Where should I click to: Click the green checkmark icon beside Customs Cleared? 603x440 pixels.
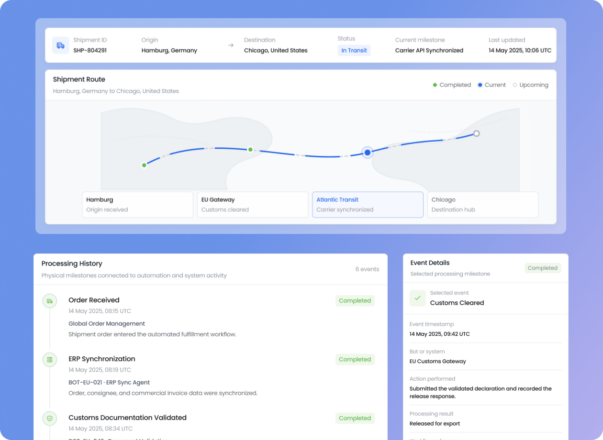pyautogui.click(x=418, y=298)
